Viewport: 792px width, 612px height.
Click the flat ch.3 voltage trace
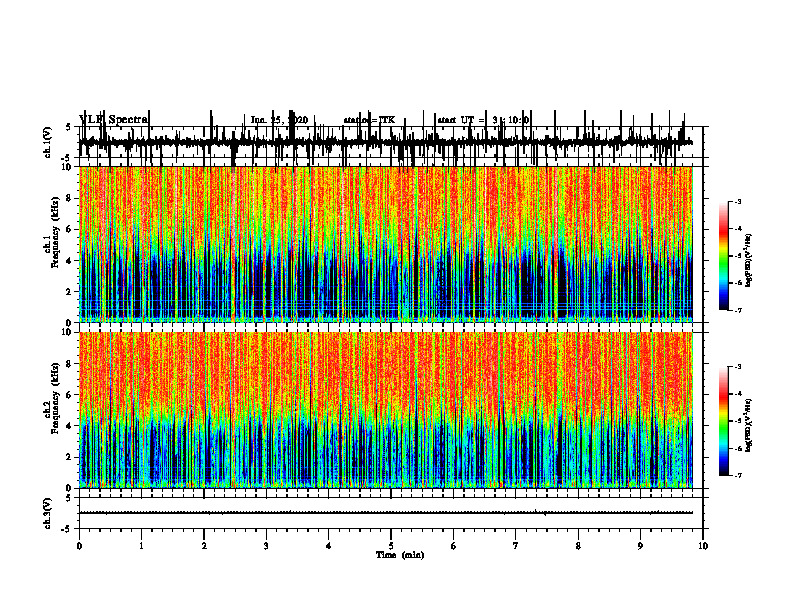pos(386,513)
